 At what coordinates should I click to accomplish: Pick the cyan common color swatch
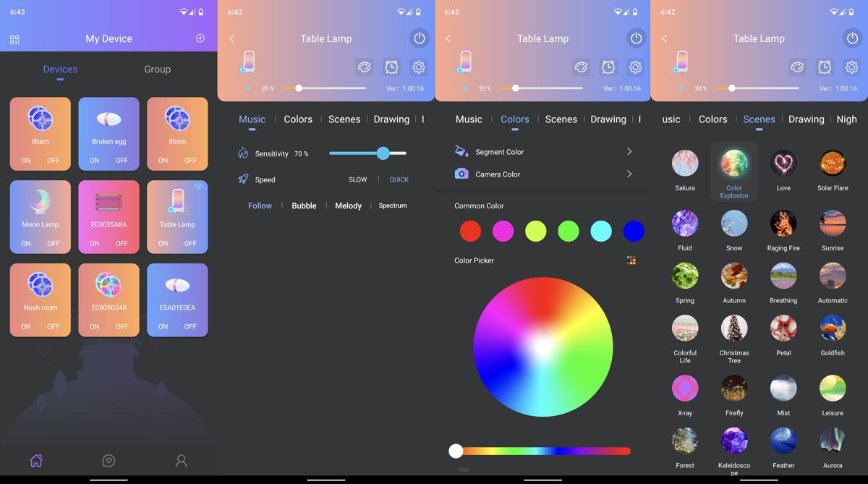[601, 232]
